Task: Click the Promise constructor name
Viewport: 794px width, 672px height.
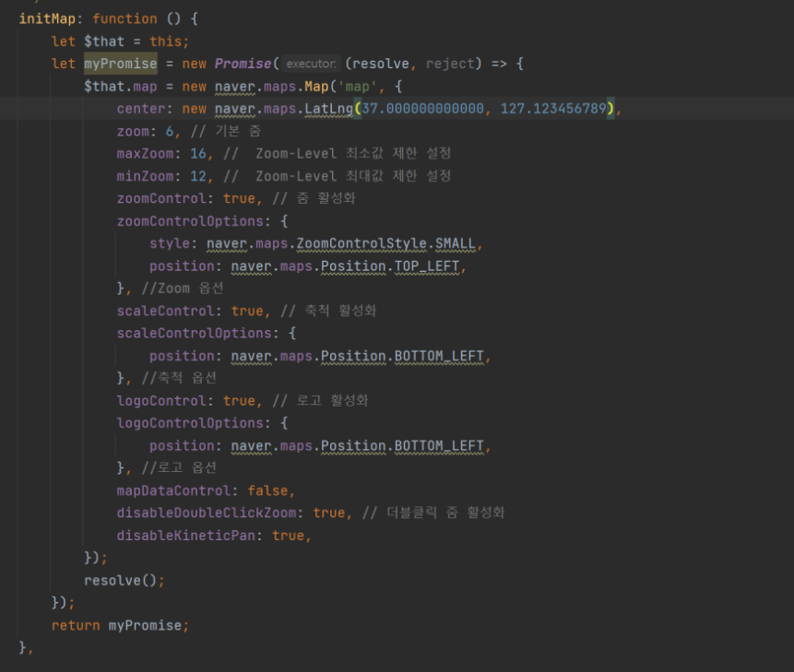Action: [x=243, y=64]
